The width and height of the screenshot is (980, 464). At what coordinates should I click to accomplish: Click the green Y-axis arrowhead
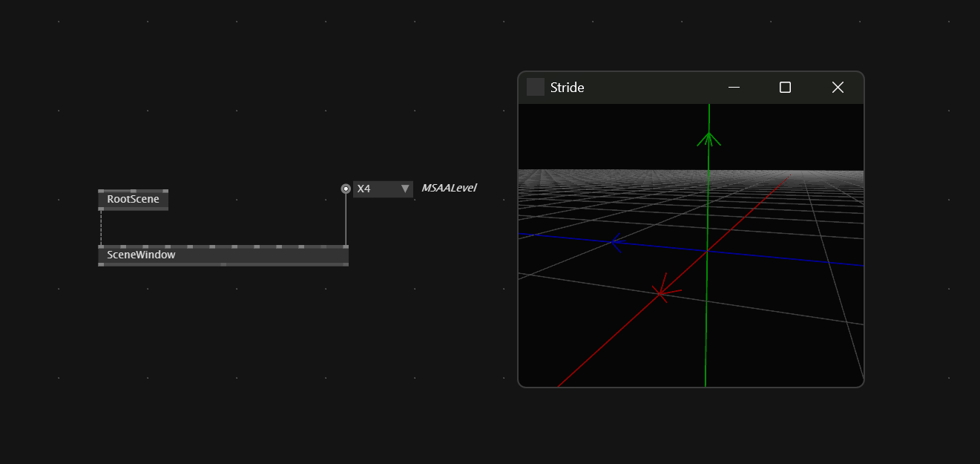(709, 138)
